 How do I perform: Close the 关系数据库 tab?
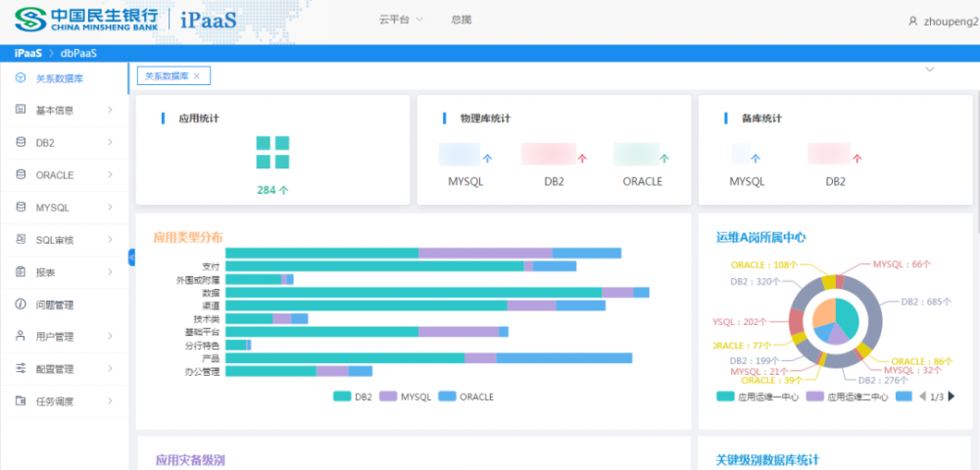(x=196, y=75)
